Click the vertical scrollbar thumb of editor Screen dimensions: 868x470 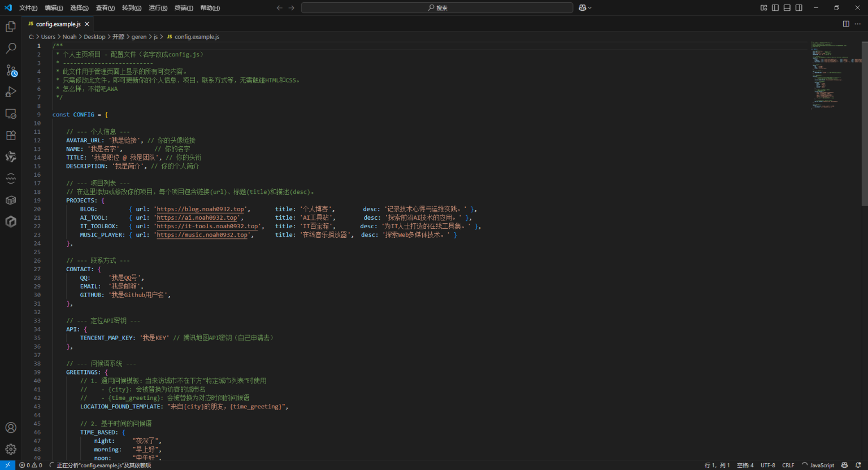(864, 124)
